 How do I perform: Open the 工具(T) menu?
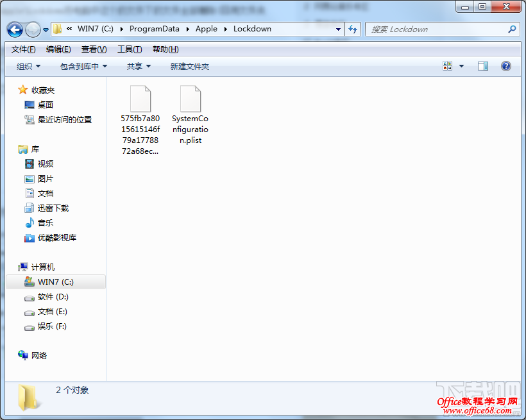[130, 49]
